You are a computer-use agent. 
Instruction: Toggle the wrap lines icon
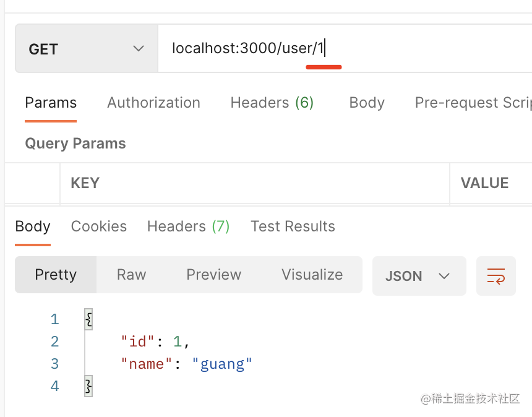coord(496,276)
